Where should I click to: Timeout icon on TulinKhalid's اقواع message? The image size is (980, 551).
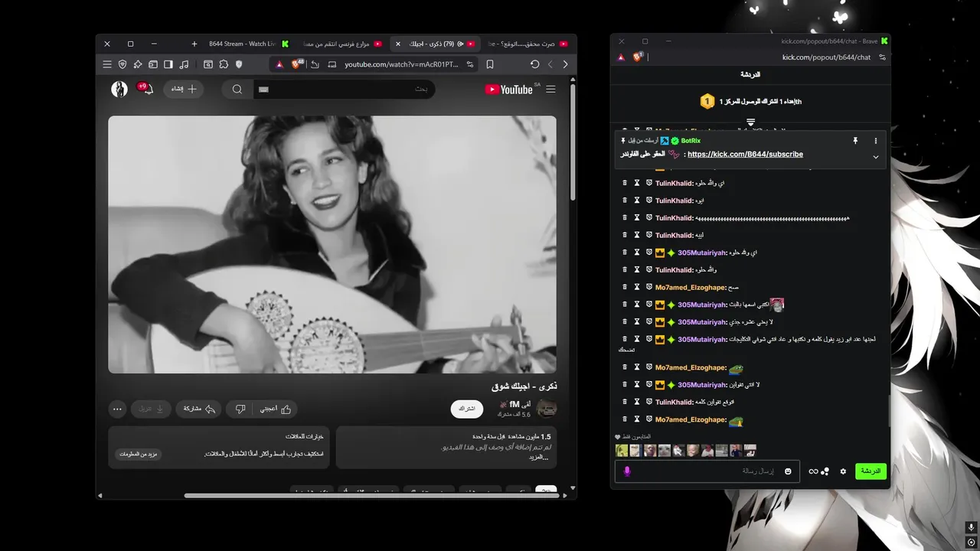point(636,402)
